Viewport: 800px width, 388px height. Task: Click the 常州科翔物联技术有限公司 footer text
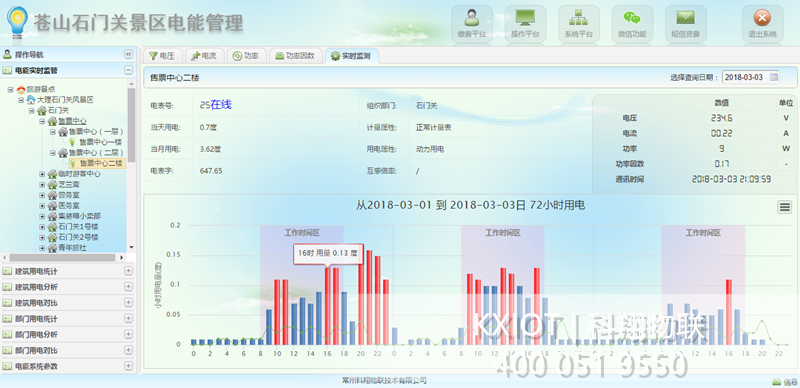[x=384, y=381]
